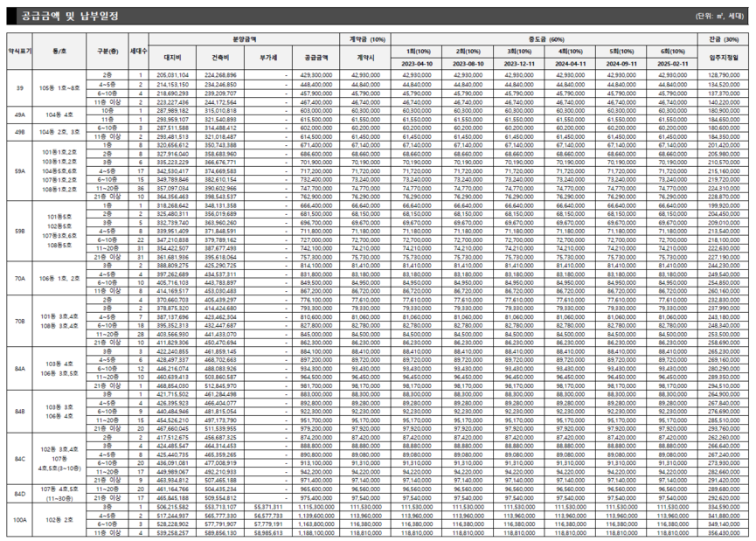Click the 잔금 value '356,430,000'
The image size is (756, 541).
pyautogui.click(x=724, y=533)
